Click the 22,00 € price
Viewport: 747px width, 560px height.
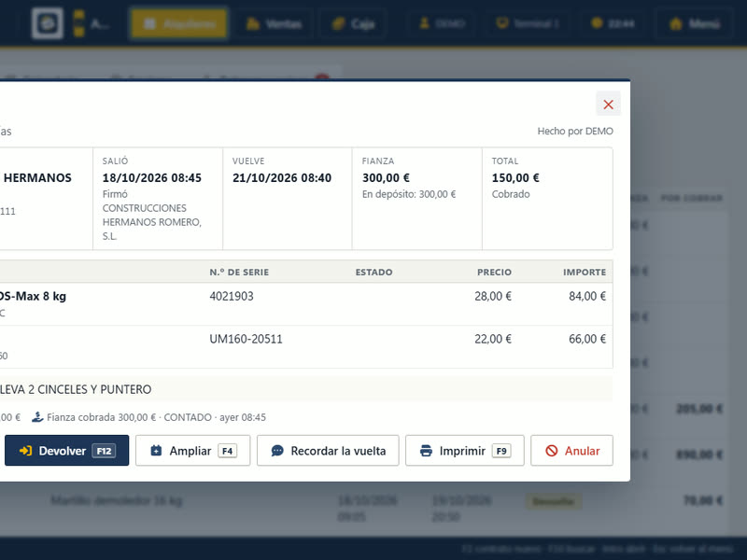pos(493,339)
